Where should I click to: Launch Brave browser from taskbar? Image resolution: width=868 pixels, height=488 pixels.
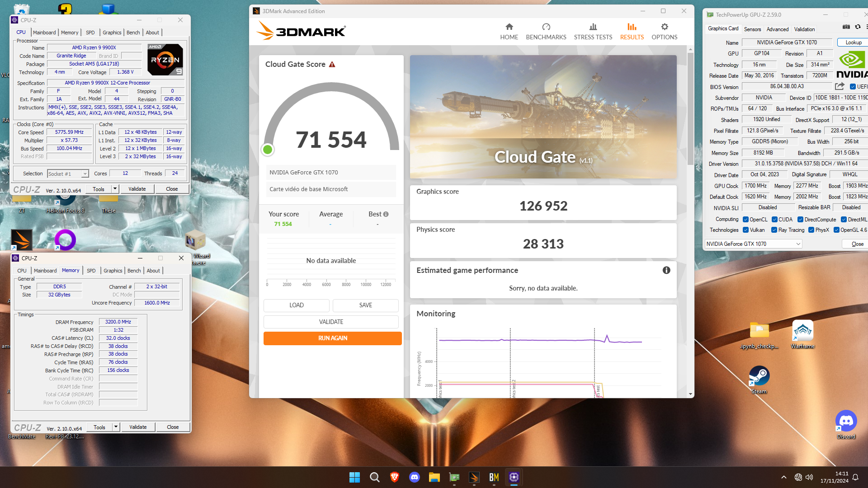coord(395,477)
